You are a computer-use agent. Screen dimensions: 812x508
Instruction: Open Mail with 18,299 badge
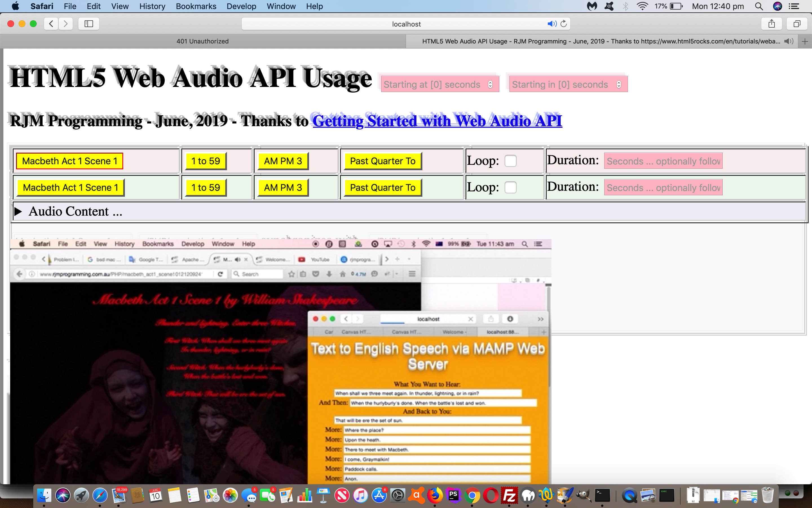119,495
